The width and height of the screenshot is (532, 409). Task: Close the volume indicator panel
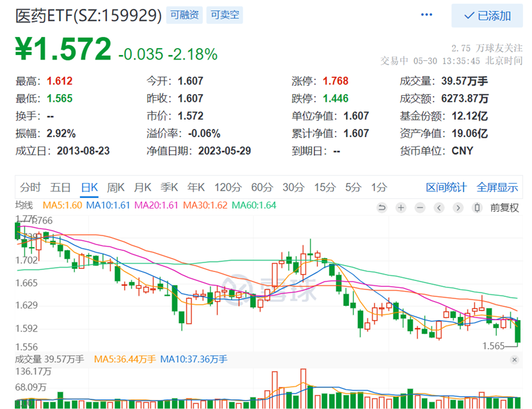(514, 360)
